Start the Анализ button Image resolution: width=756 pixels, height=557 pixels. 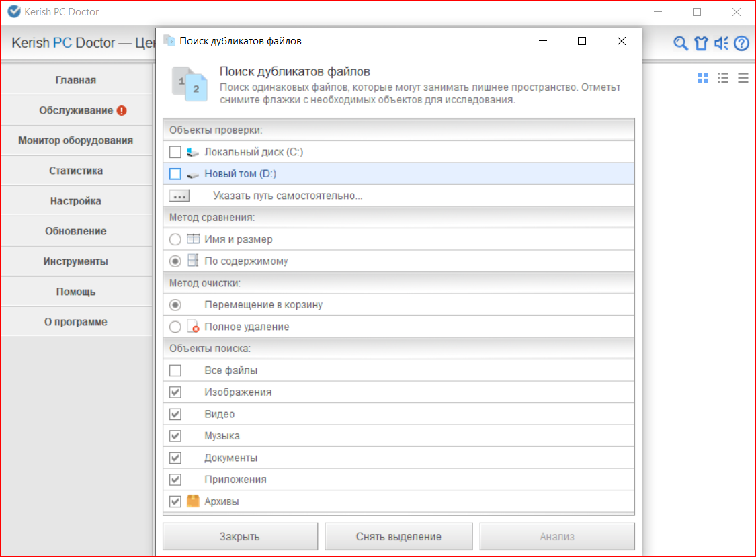557,536
